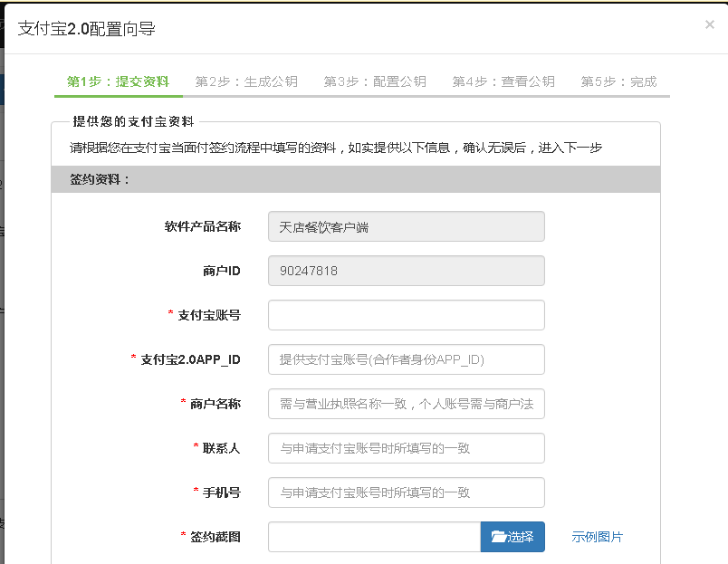Click the 选择 file browse button
This screenshot has width=728, height=564.
point(512,537)
